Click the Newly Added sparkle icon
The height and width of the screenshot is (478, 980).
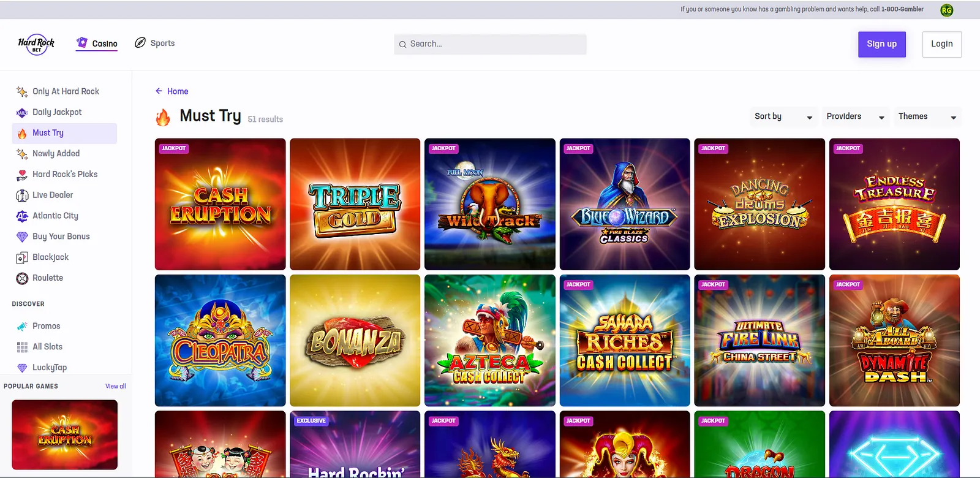22,154
